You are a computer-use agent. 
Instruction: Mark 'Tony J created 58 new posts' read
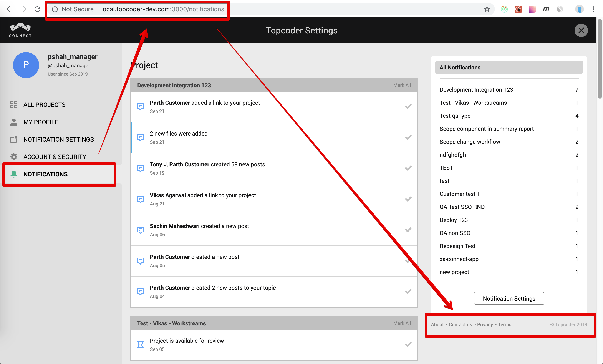coord(408,168)
